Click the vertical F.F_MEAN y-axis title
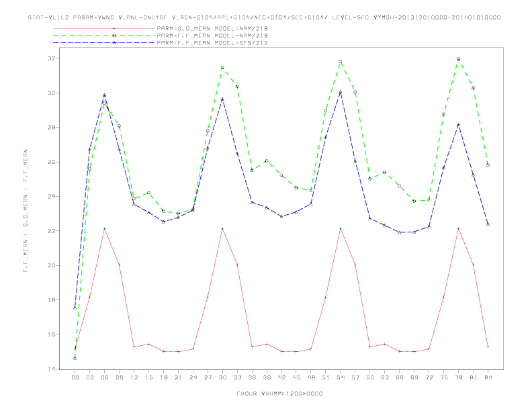Viewport: 532px width, 411px height. click(x=26, y=211)
